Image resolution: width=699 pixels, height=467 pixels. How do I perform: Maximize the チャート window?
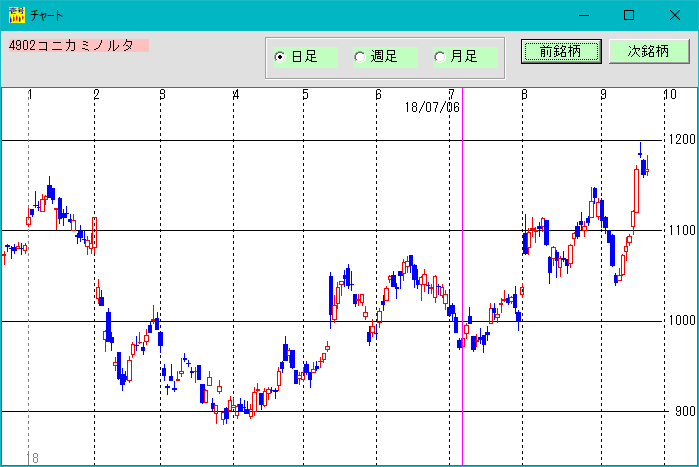pyautogui.click(x=629, y=15)
